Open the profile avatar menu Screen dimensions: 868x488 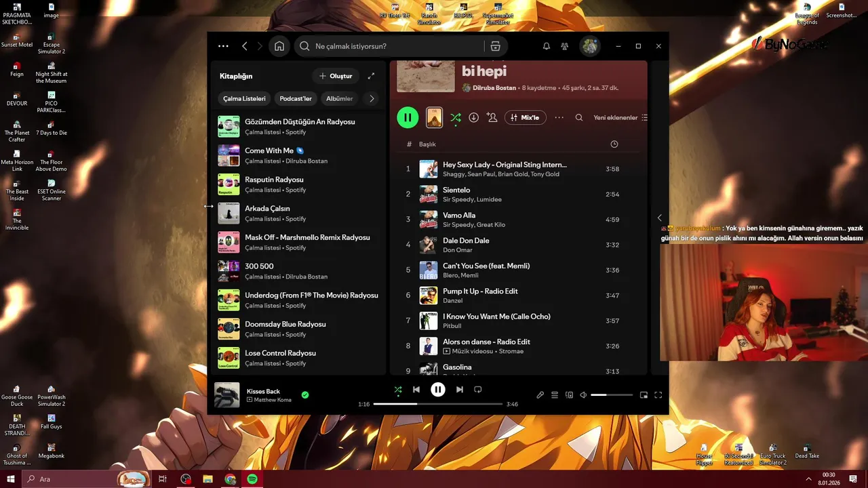click(x=590, y=46)
